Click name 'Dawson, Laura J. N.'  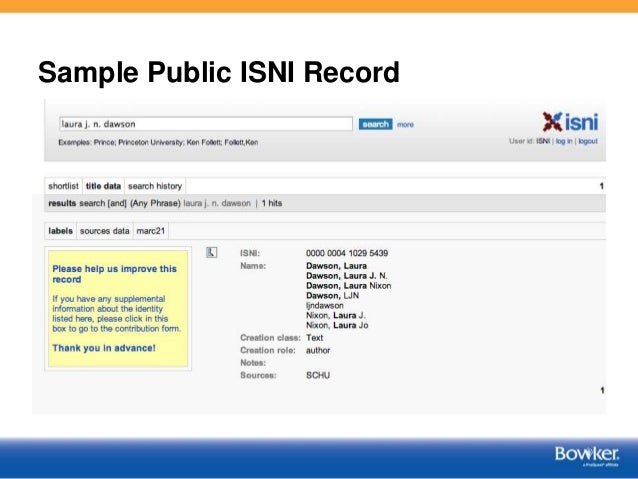point(347,276)
